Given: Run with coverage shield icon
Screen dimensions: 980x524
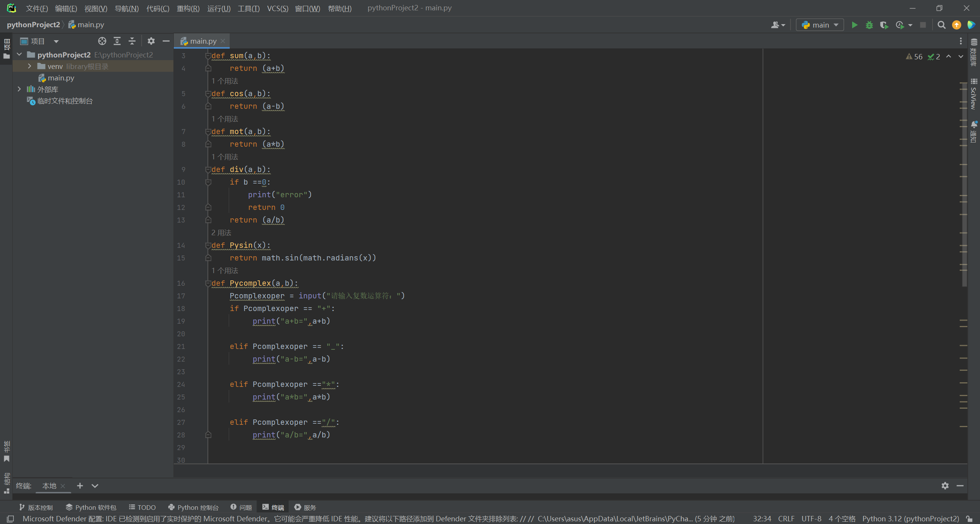Looking at the screenshot, I should (884, 25).
